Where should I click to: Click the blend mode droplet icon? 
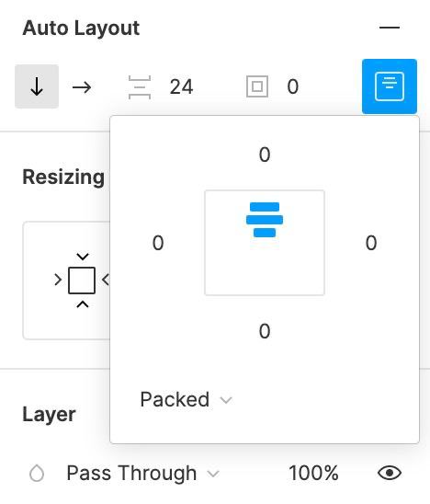(x=37, y=473)
